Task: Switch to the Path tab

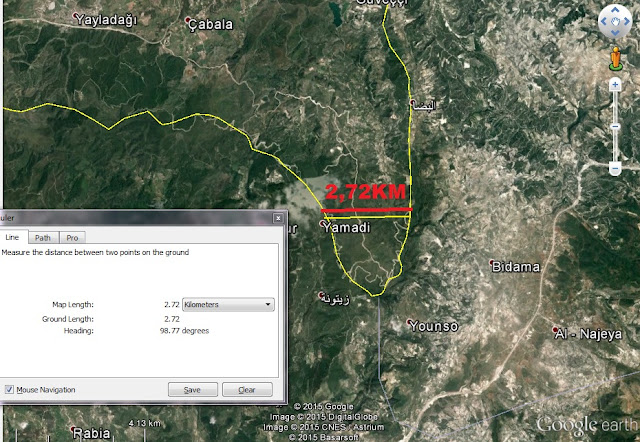Action: (x=43, y=238)
